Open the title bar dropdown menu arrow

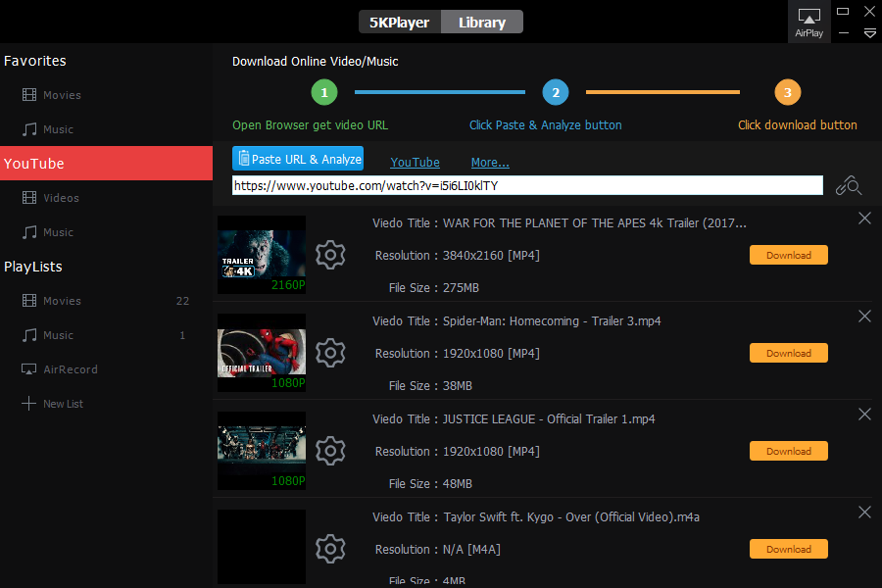click(869, 32)
